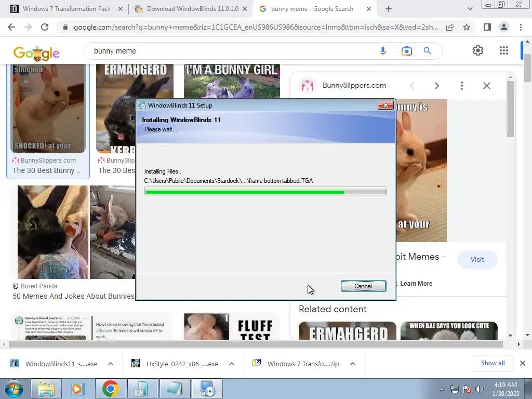
Task: Close the image preview panel
Action: [x=486, y=86]
